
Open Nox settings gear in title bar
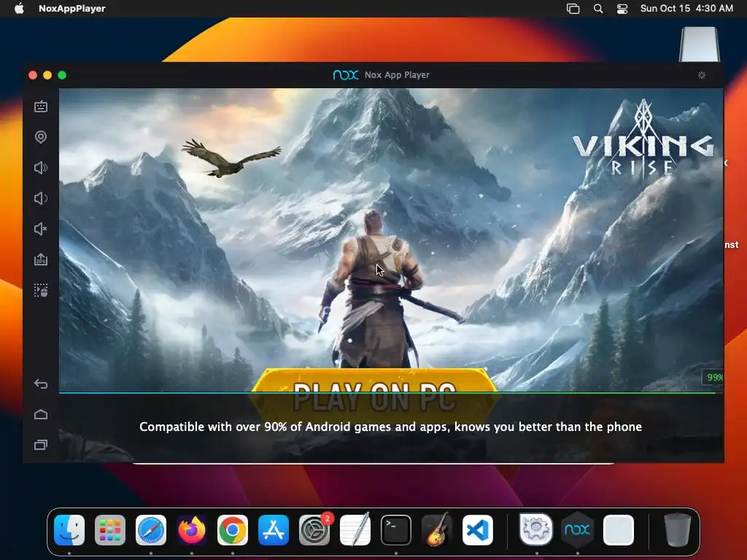[702, 75]
